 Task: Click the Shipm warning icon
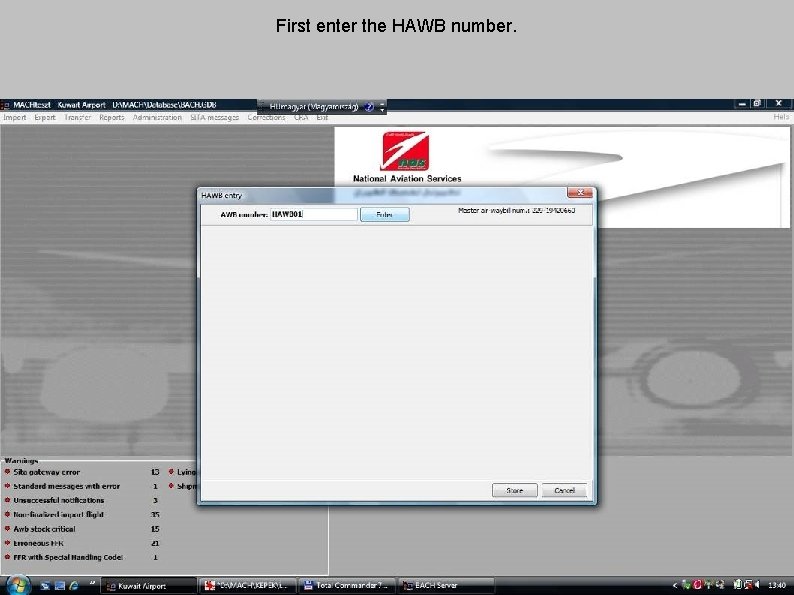click(x=171, y=486)
